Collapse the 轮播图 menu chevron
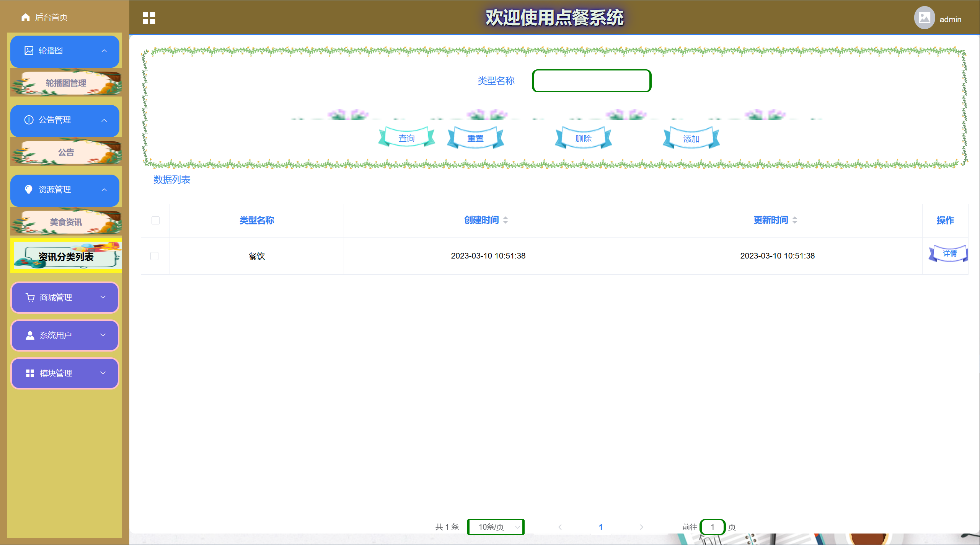This screenshot has height=545, width=980. [x=104, y=51]
